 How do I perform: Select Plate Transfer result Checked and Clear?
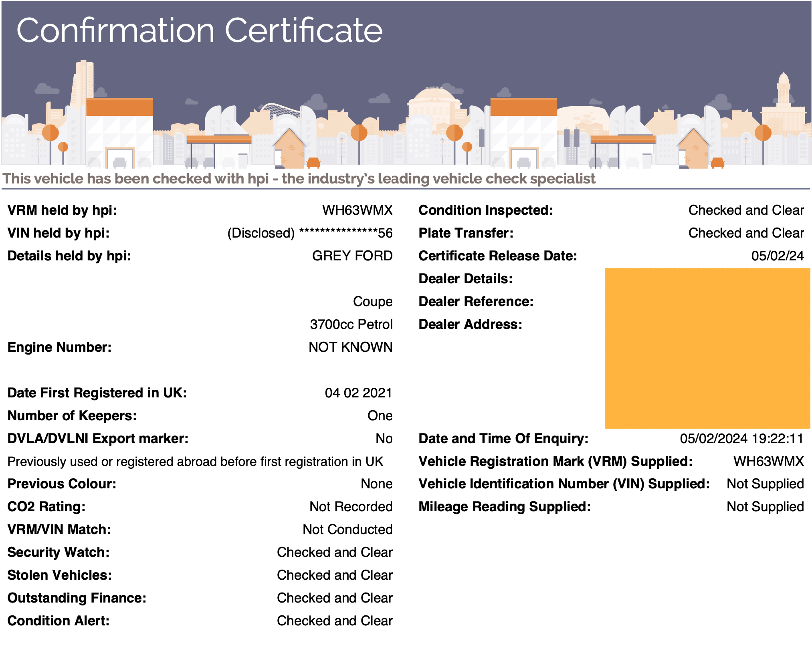pyautogui.click(x=746, y=233)
